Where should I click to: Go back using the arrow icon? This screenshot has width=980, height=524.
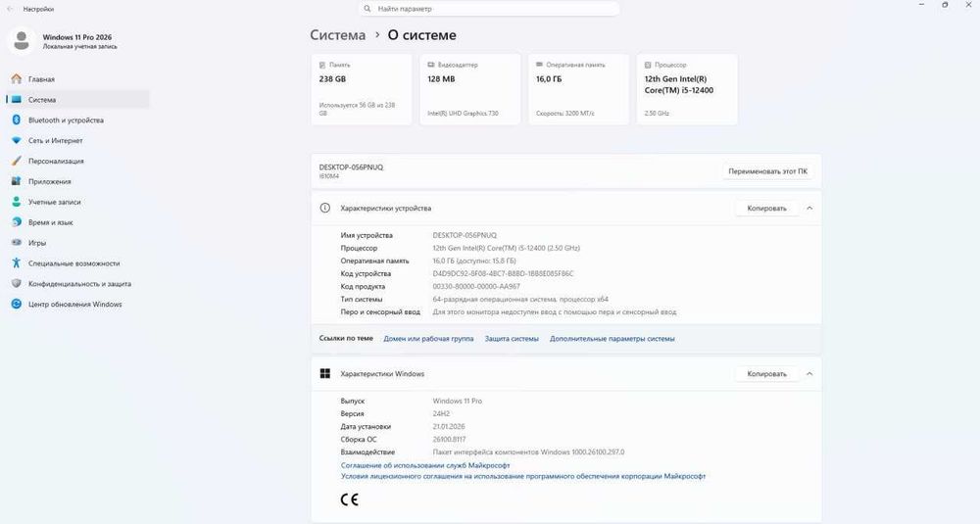(11, 8)
